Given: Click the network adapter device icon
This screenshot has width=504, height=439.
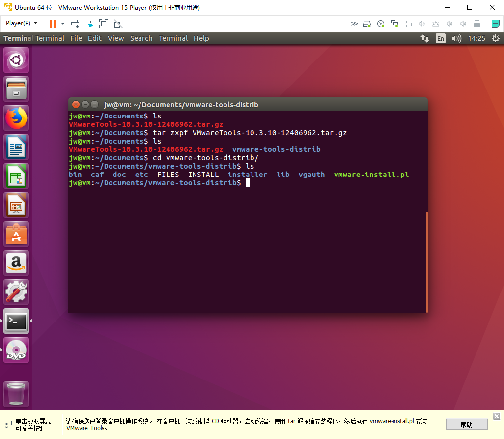Looking at the screenshot, I should 394,24.
